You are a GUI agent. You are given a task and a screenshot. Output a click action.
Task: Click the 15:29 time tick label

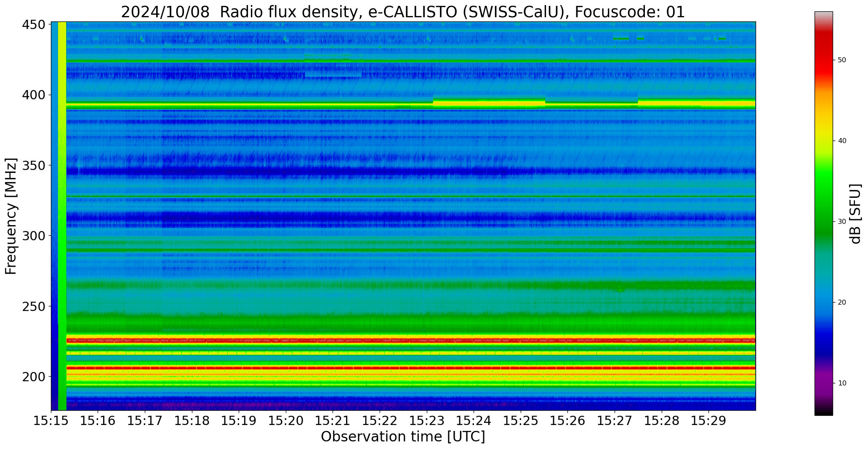tap(708, 421)
